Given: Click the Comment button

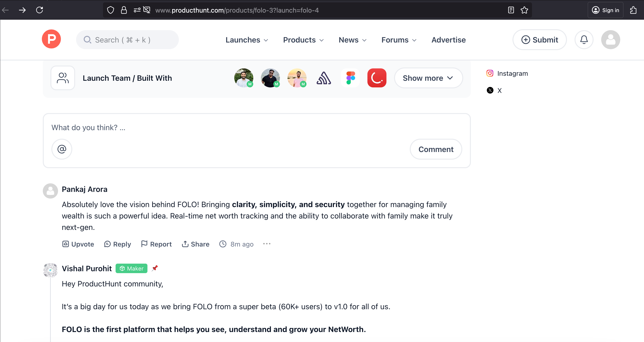Looking at the screenshot, I should (436, 149).
